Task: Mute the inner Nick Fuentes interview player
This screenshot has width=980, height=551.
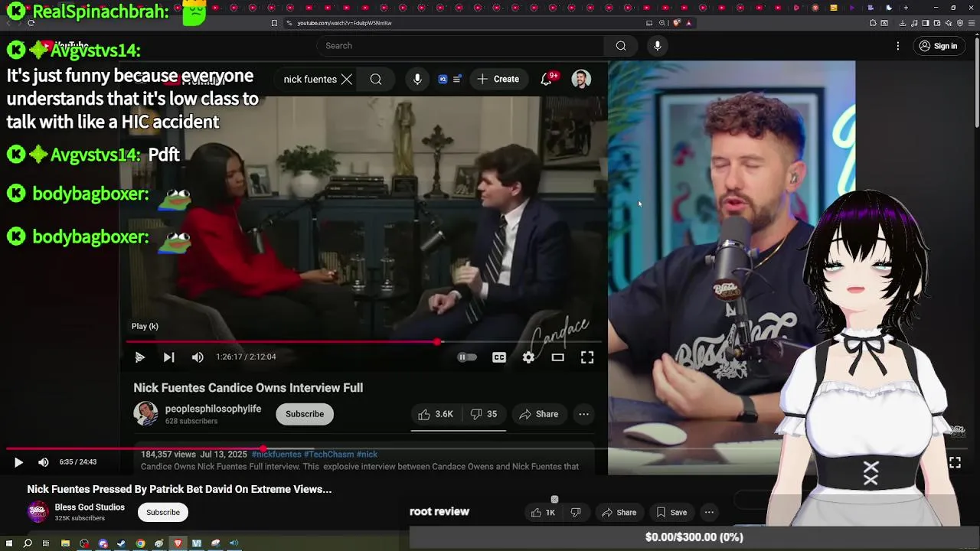Action: pyautogui.click(x=198, y=357)
